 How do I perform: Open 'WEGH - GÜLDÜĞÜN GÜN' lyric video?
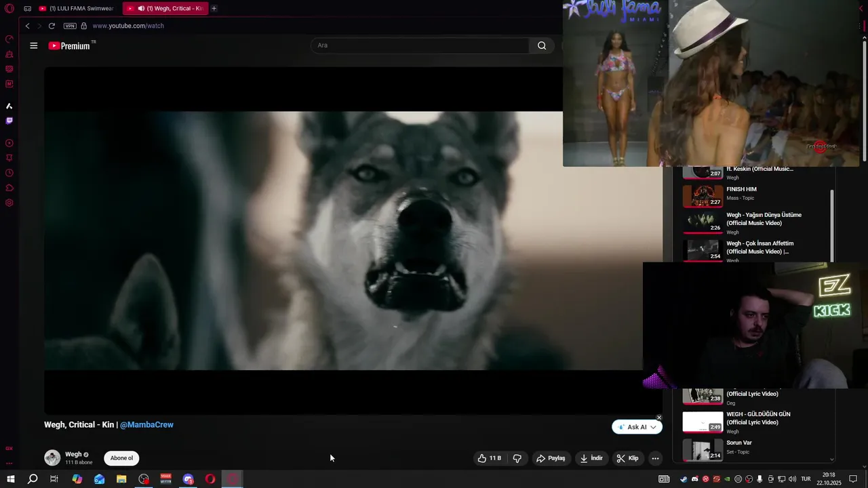[758, 418]
